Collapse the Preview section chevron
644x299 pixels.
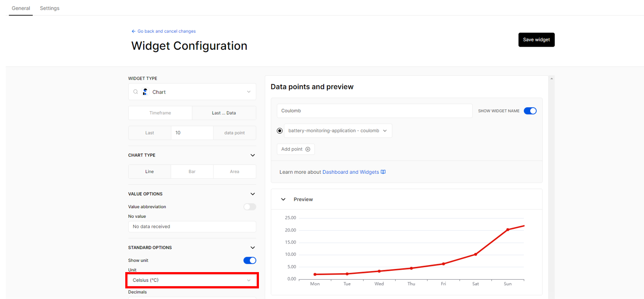click(283, 199)
